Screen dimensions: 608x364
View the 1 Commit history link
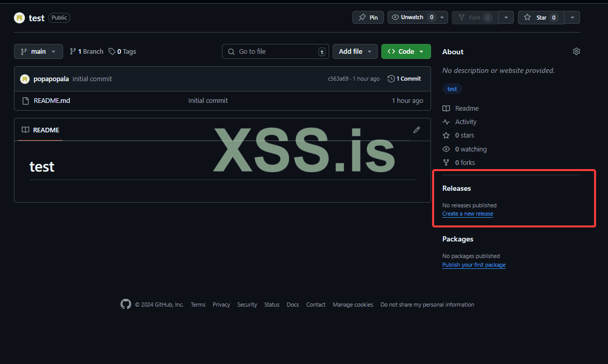coord(404,79)
